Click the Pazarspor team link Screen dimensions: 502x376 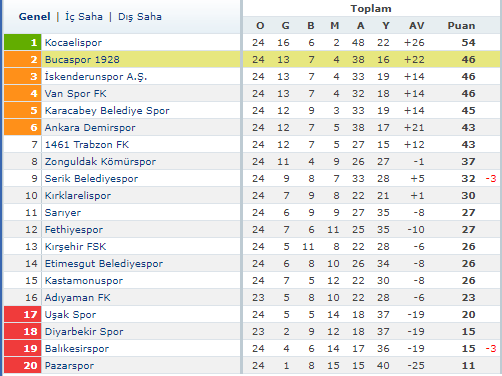tap(69, 366)
